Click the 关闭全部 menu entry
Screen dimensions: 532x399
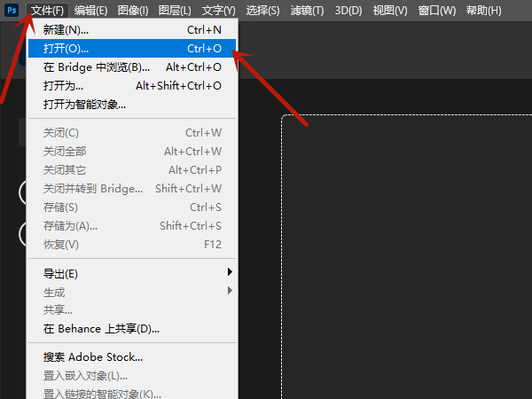tap(132, 152)
